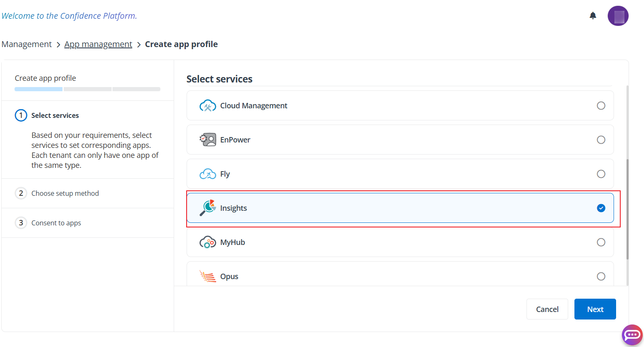Click the Cloud Management service icon

[x=208, y=105]
